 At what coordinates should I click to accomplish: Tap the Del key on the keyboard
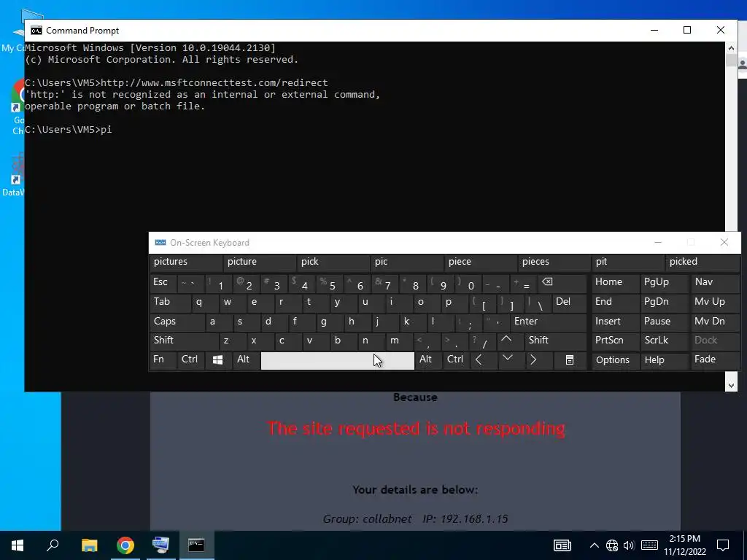click(x=569, y=303)
